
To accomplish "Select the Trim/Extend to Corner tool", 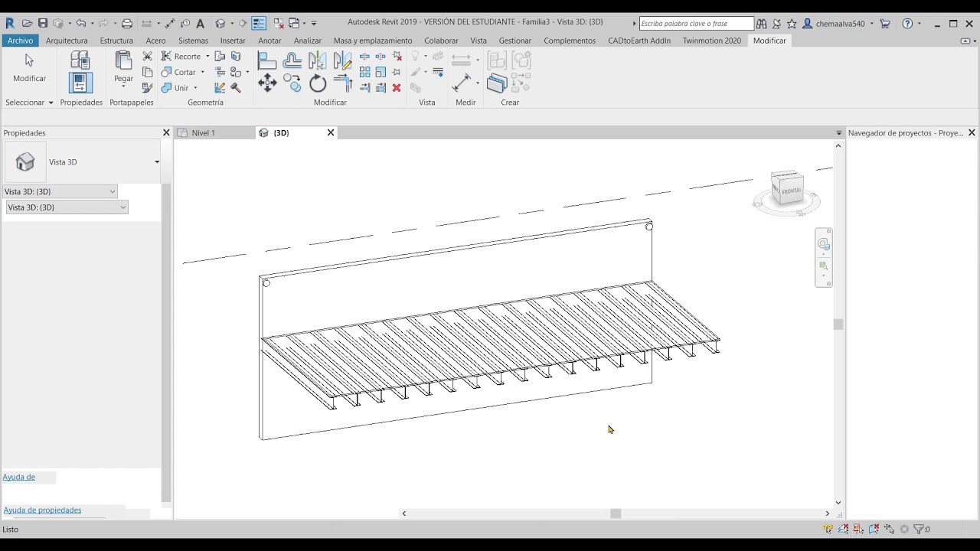I will [342, 83].
